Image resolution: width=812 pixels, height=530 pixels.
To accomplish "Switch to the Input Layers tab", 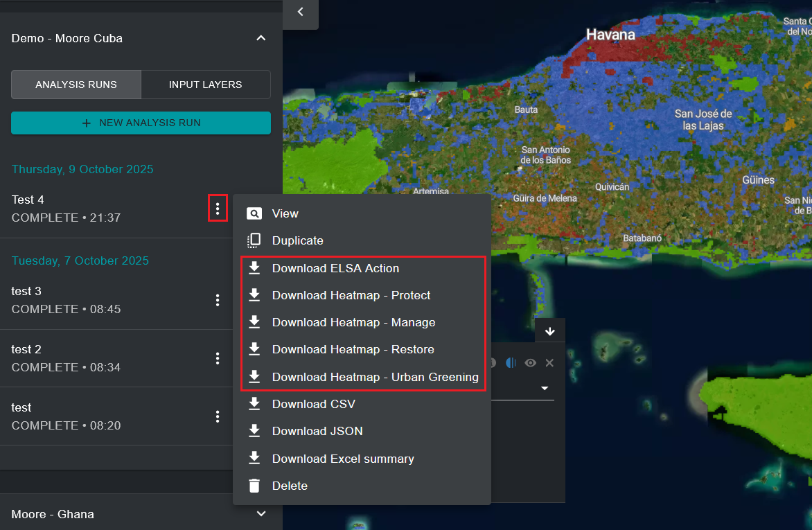I will coord(205,85).
